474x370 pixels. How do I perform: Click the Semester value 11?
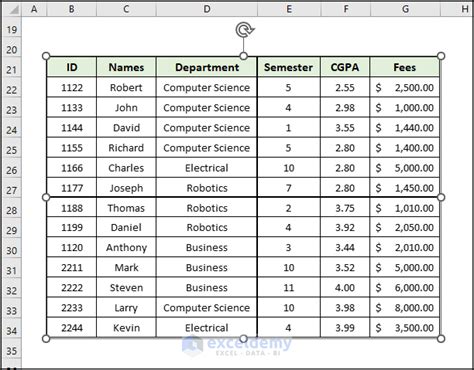[289, 288]
